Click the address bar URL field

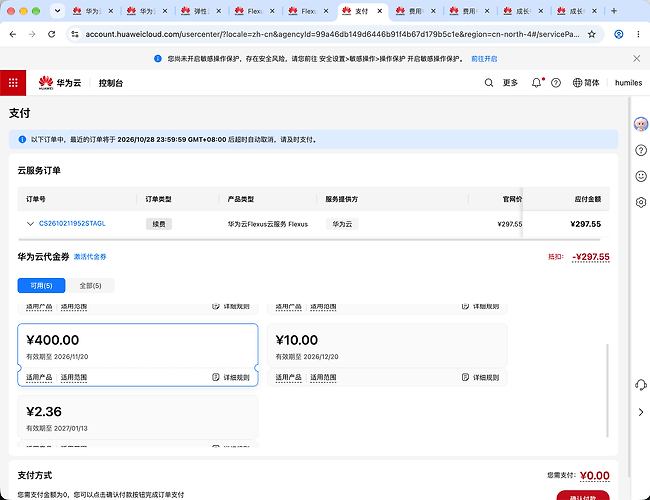[332, 34]
